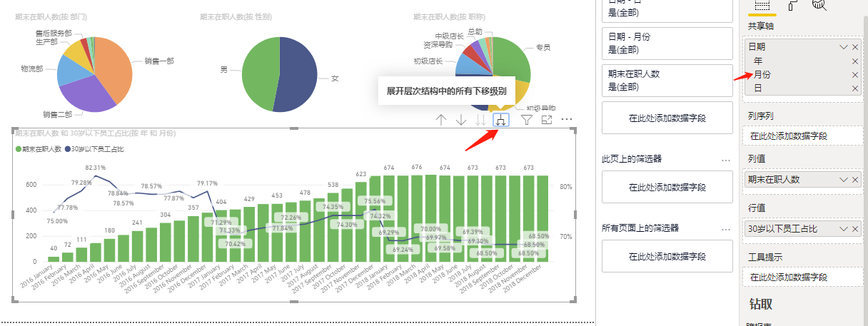
Task: Open the Analytics pane tab
Action: point(819,6)
